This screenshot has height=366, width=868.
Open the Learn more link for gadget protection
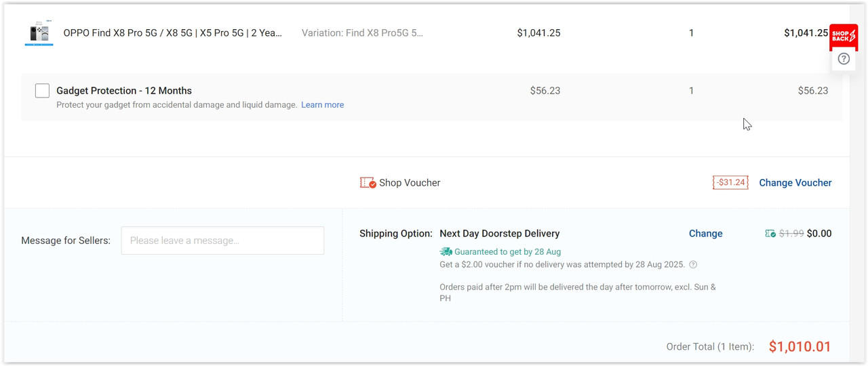click(x=322, y=105)
